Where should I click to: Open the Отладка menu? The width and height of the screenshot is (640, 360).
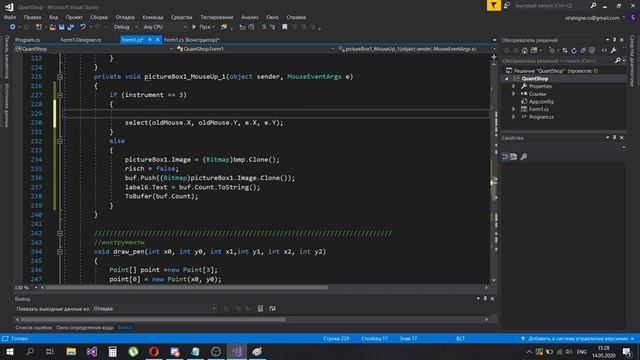pos(125,17)
